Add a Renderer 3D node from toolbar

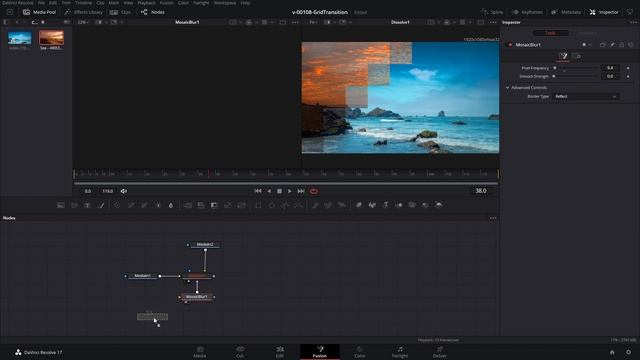439,205
